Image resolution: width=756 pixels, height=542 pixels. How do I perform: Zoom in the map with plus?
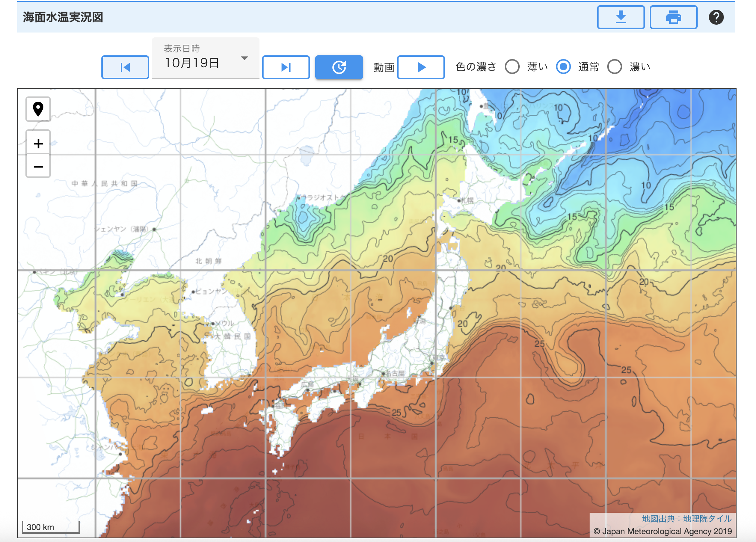[38, 144]
